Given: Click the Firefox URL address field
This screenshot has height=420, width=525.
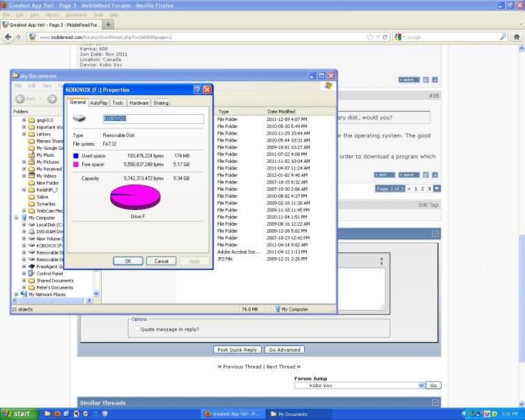Looking at the screenshot, I should tap(201, 37).
